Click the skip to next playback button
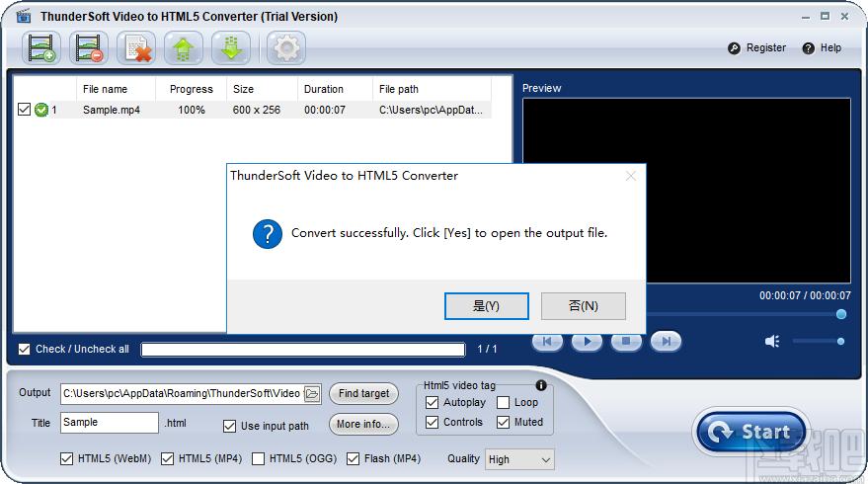Image resolution: width=868 pixels, height=484 pixels. 666,341
